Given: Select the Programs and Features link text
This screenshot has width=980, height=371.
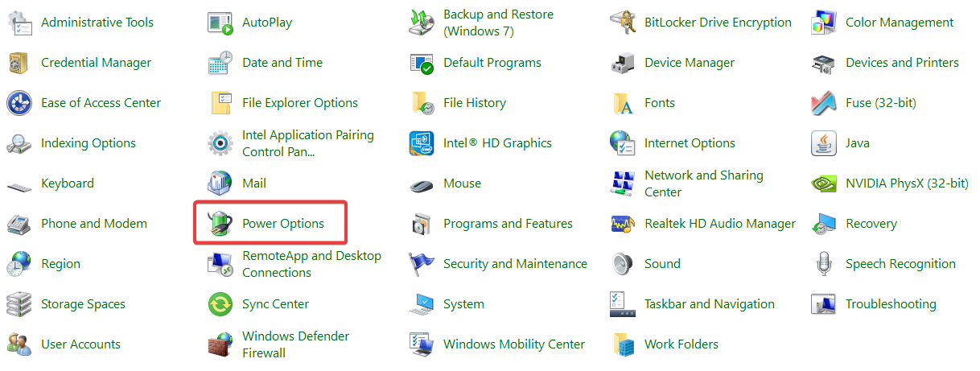Looking at the screenshot, I should point(508,224).
